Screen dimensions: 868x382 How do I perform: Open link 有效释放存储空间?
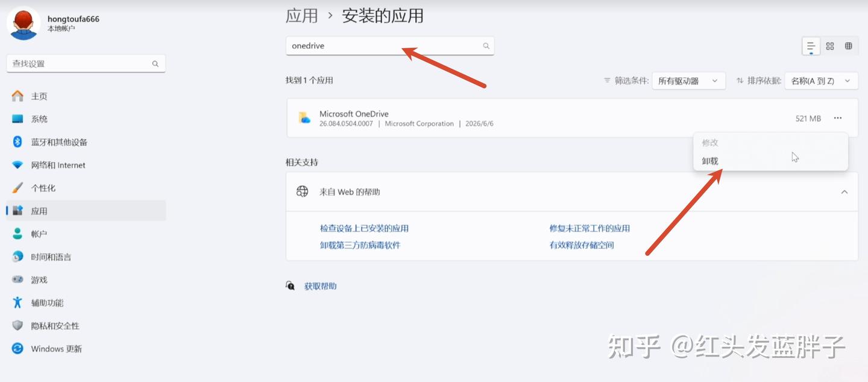coord(582,245)
